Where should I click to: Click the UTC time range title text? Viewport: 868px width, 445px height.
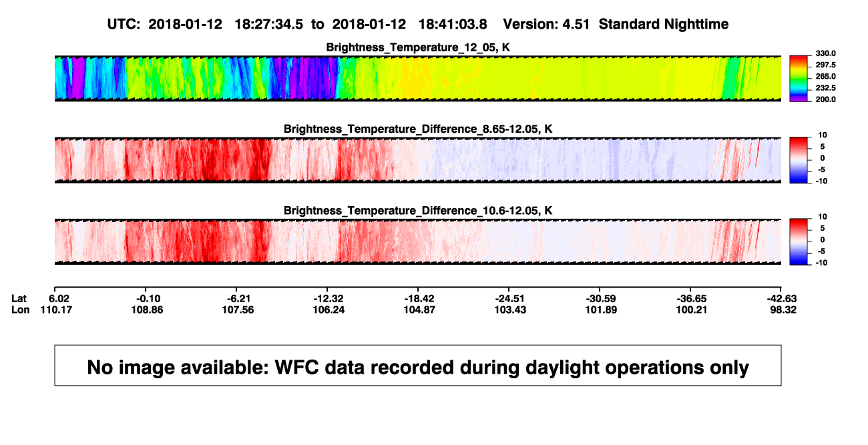(x=297, y=24)
